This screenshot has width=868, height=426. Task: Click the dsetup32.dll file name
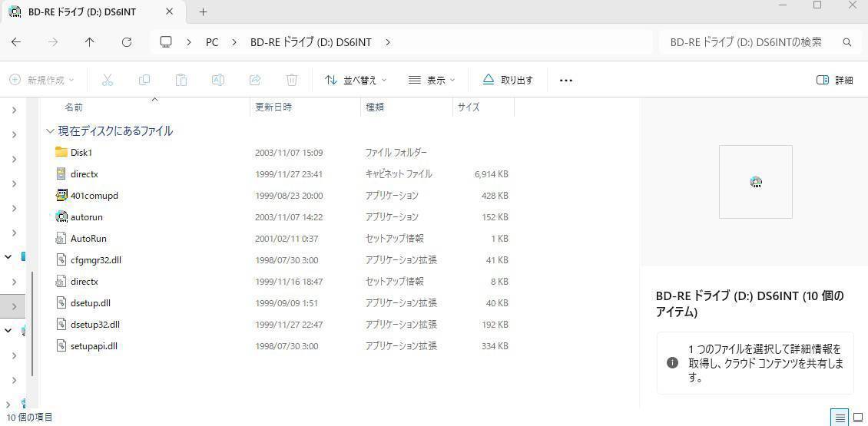[x=95, y=325]
